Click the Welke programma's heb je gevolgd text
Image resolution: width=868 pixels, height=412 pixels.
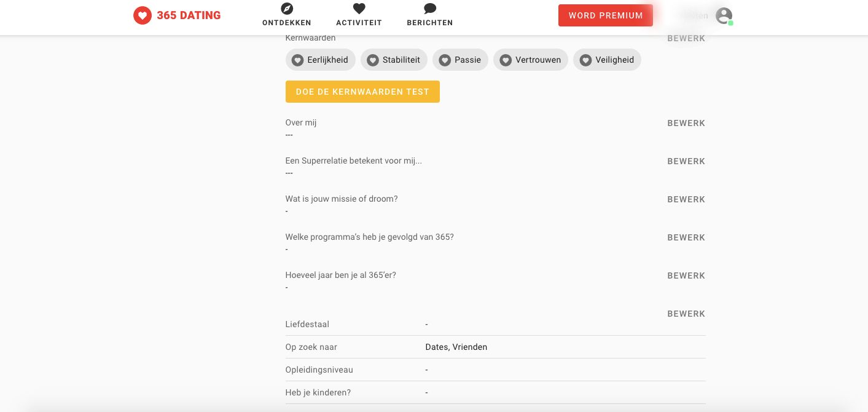(370, 237)
